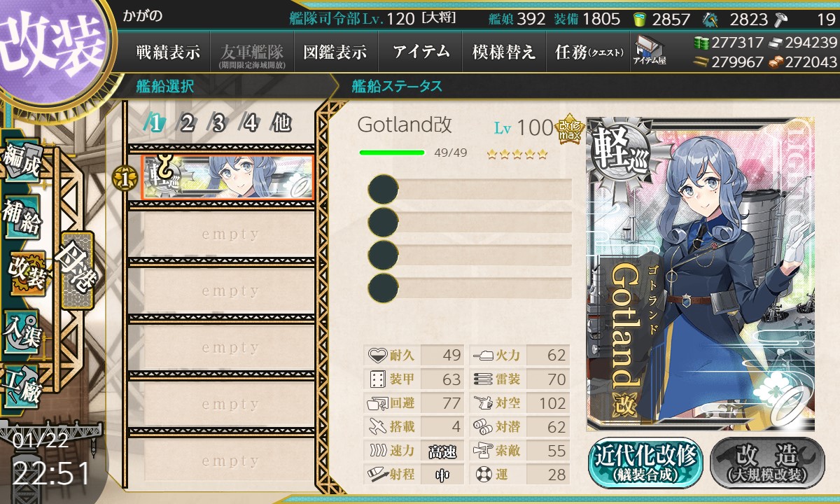Click the 近代化改修 modernization button

(645, 463)
